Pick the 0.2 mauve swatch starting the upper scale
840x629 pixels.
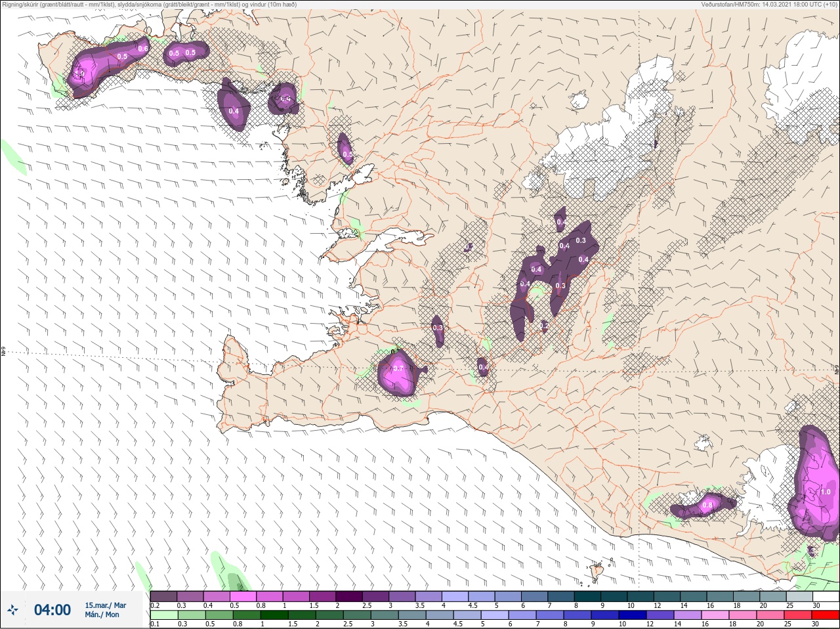[163, 596]
